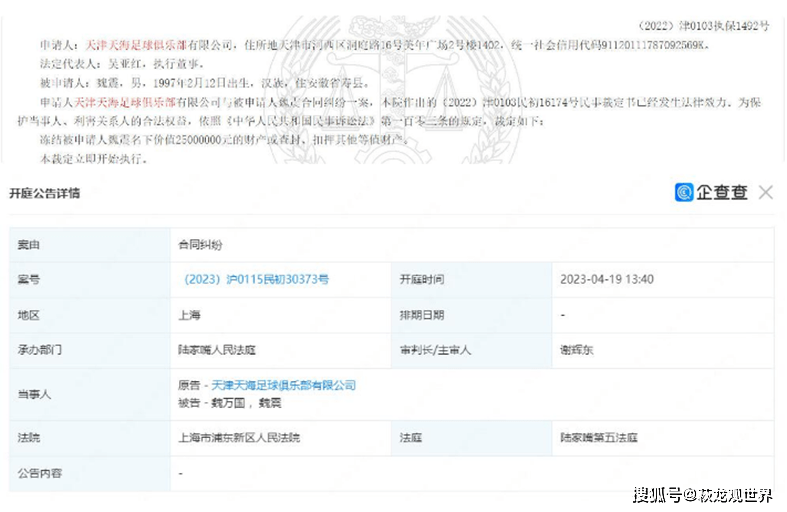
Task: Select defendant name 魏万国
Action: point(228,403)
